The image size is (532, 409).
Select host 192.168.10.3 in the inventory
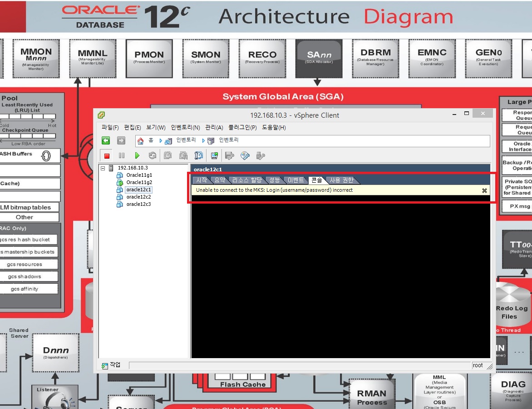coord(133,168)
